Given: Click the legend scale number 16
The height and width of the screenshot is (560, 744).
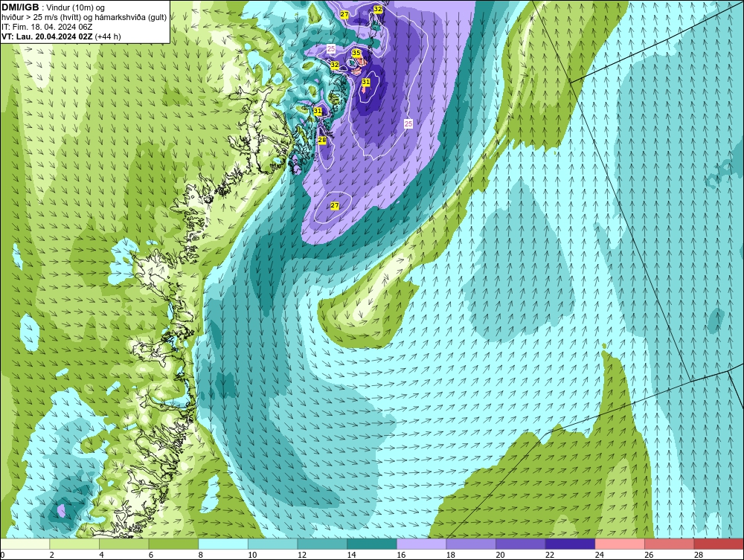Looking at the screenshot, I should (401, 555).
